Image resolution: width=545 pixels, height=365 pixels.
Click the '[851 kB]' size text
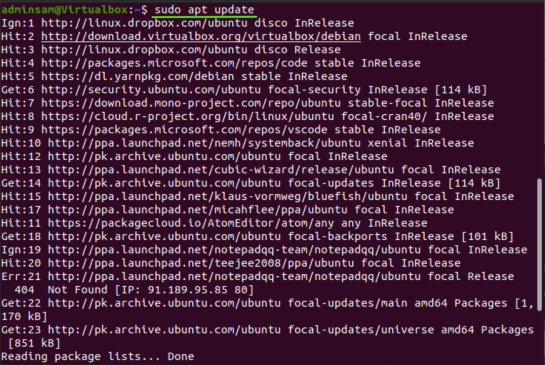34,343
